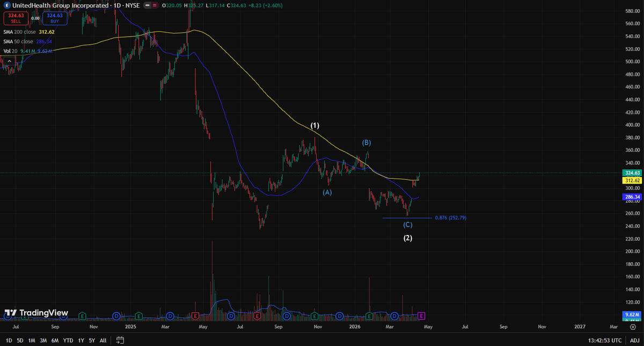Click the red earnings E marker near August 2025
This screenshot has width=644, height=346.
coord(257,315)
